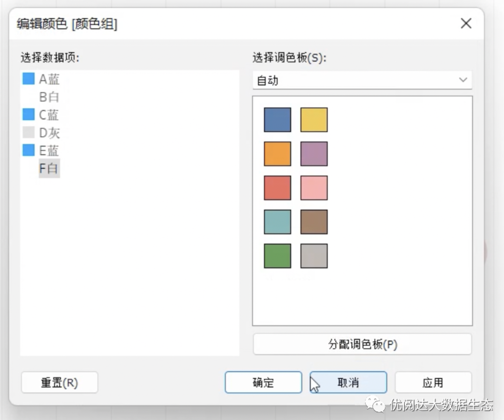Select the D灰 data item
Screen dimensions: 504x420
click(49, 133)
